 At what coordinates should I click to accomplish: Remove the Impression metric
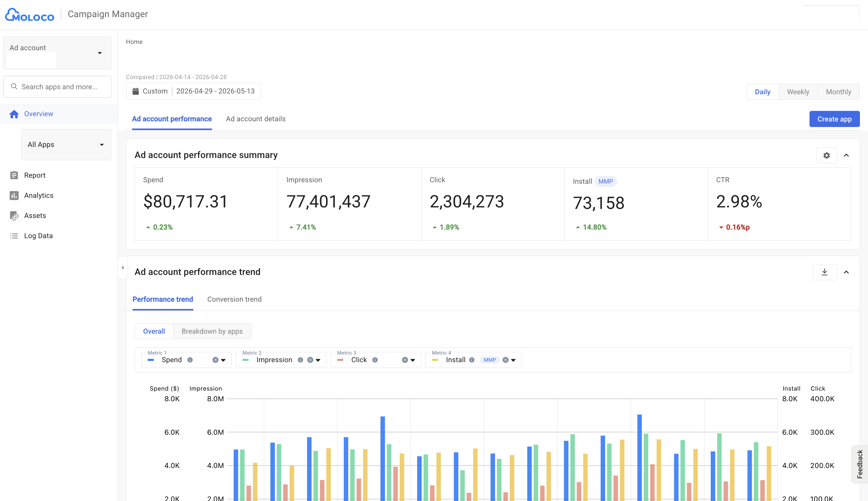(310, 360)
